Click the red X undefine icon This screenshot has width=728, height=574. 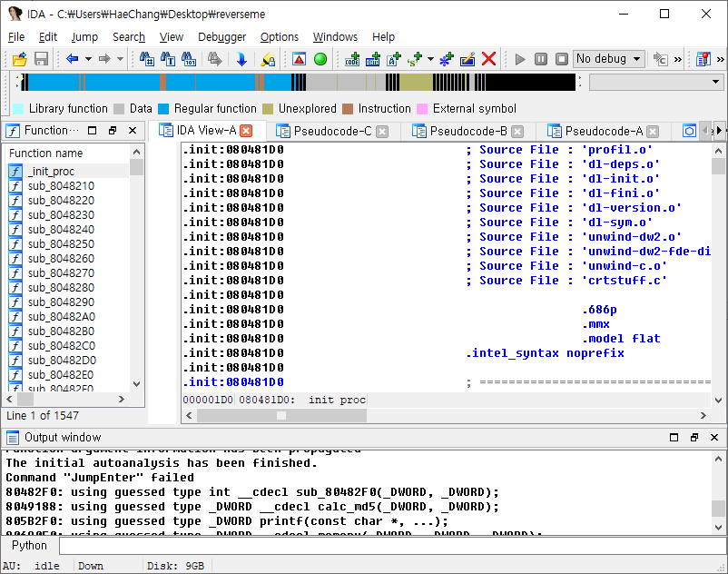(x=489, y=59)
